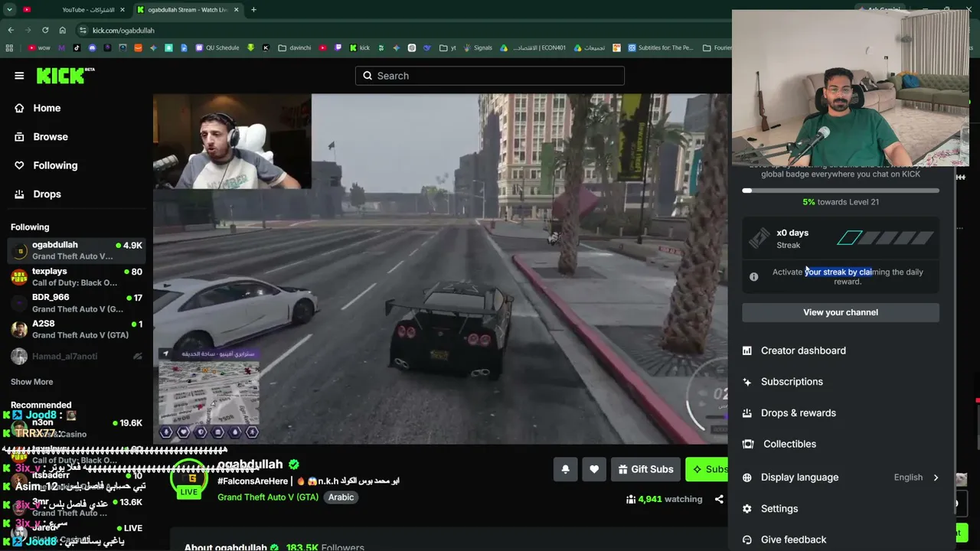Click the browser back button
The image size is (980, 551).
coord(11,30)
